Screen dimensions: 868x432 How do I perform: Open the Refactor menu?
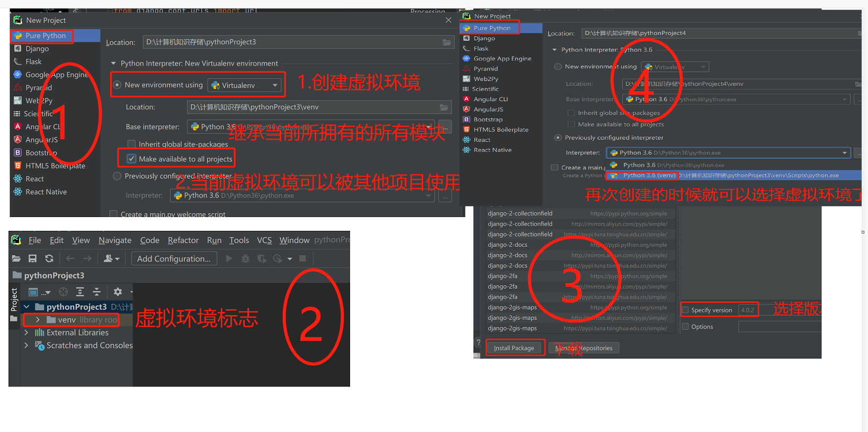183,240
